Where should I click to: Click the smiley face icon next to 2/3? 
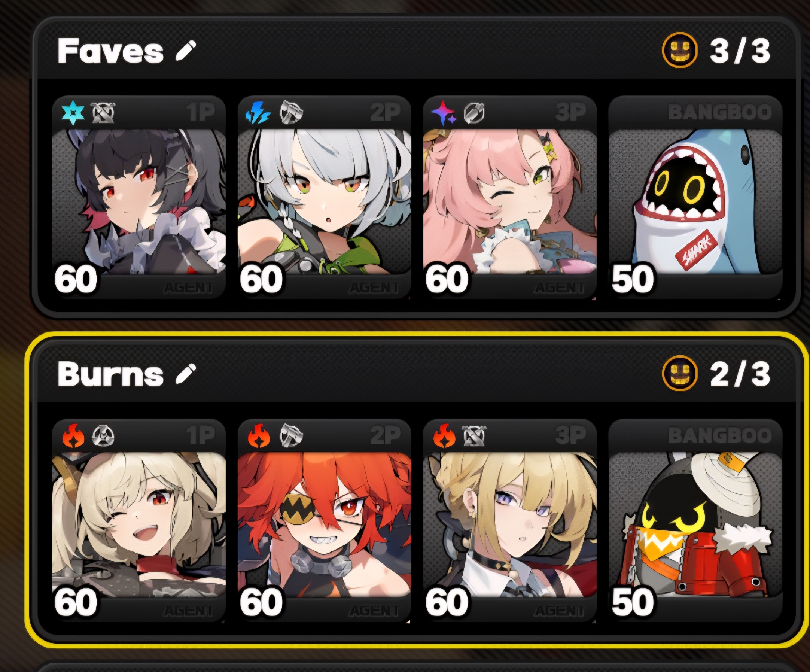[x=680, y=373]
